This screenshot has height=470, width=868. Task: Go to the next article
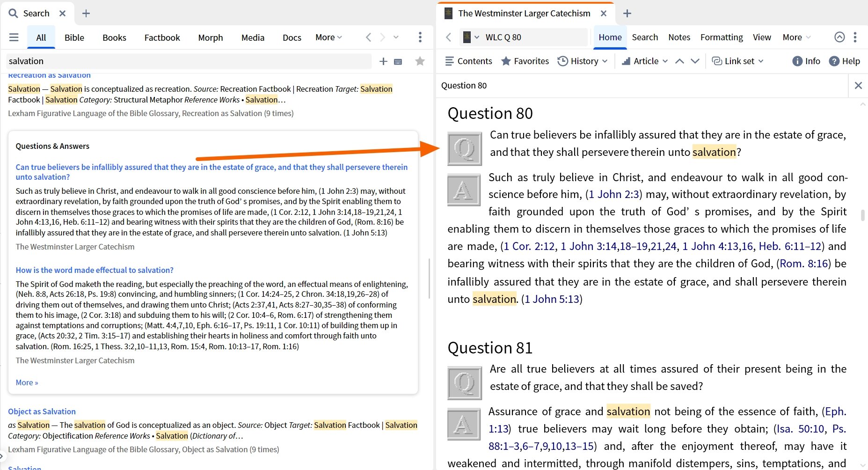[x=695, y=61]
